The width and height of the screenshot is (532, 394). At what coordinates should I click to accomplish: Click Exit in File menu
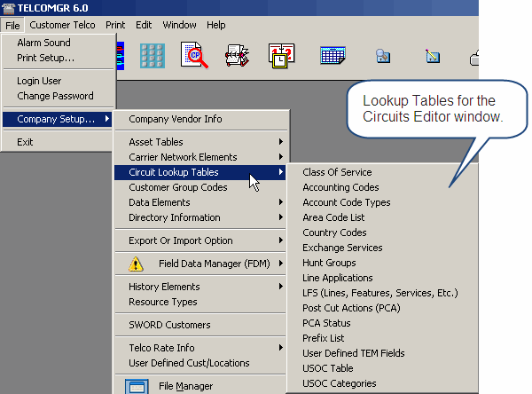click(x=58, y=142)
